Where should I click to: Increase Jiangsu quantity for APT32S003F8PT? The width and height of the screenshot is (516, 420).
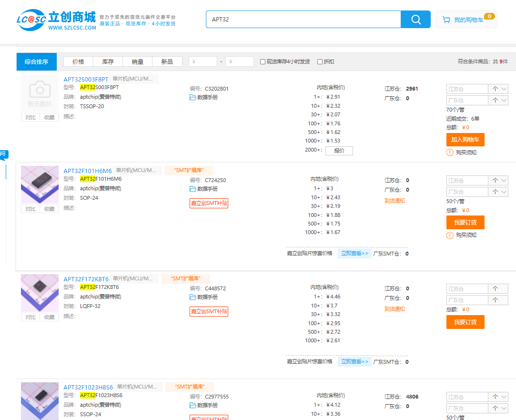point(495,89)
